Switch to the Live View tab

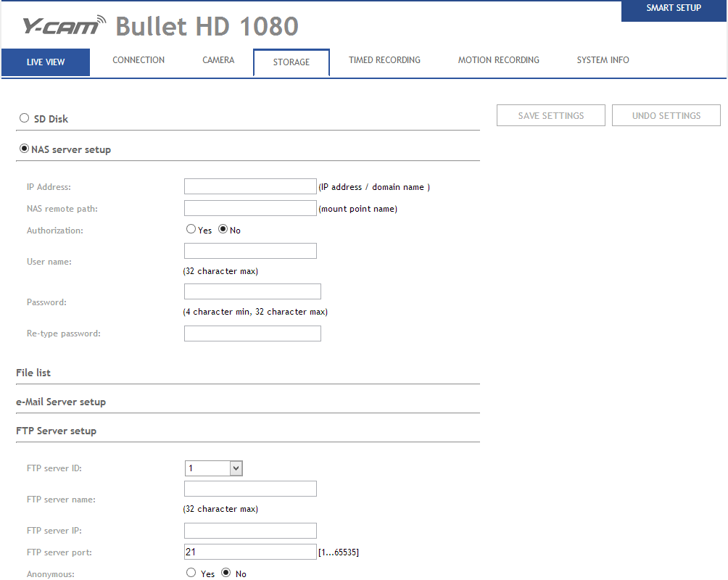coord(46,62)
